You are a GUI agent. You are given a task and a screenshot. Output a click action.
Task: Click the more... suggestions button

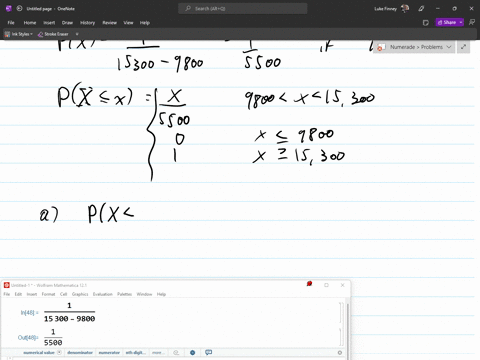(158, 352)
